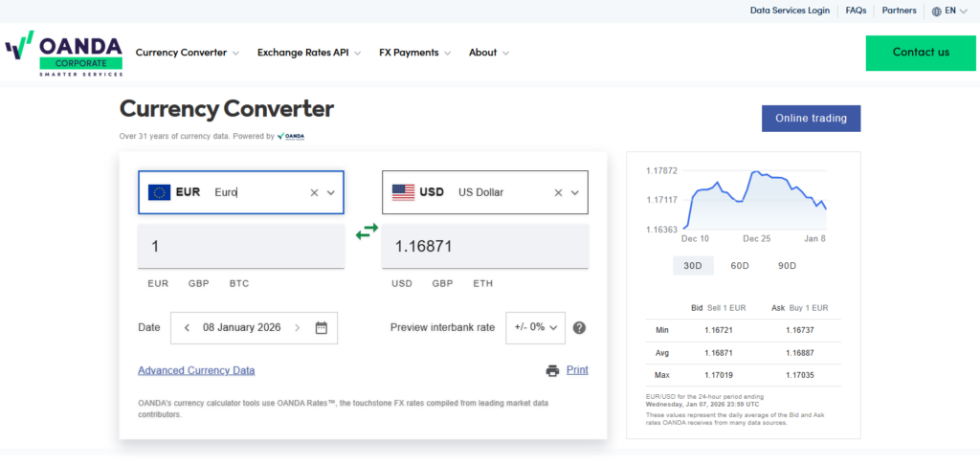
Task: Click the chart axis label 1.17872
Action: [x=661, y=170]
